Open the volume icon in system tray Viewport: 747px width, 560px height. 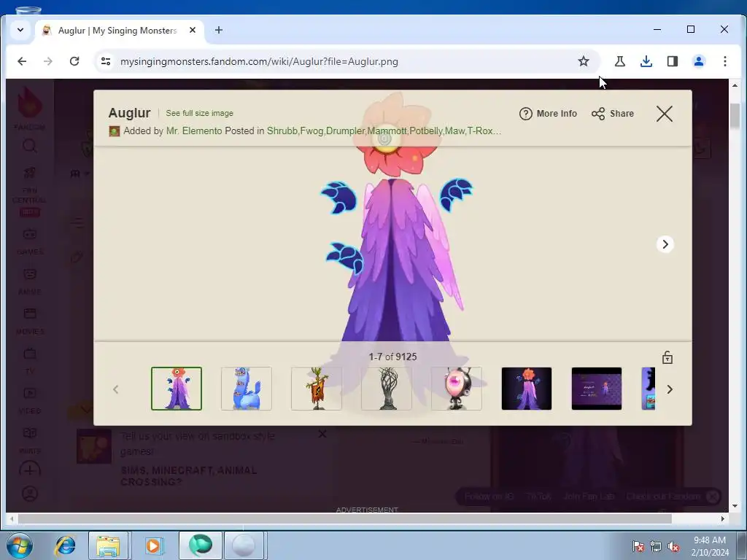click(673, 547)
